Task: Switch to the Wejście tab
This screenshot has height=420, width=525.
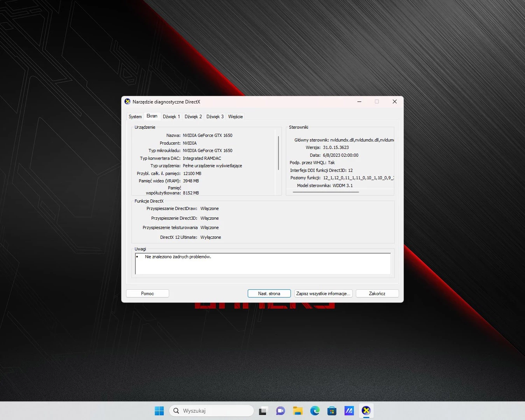Action: coord(236,117)
